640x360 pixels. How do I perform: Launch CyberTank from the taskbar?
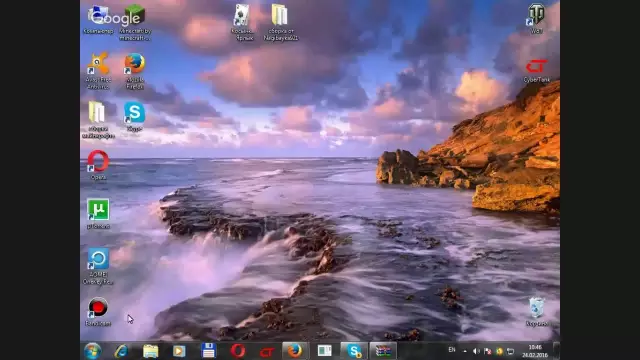(267, 351)
